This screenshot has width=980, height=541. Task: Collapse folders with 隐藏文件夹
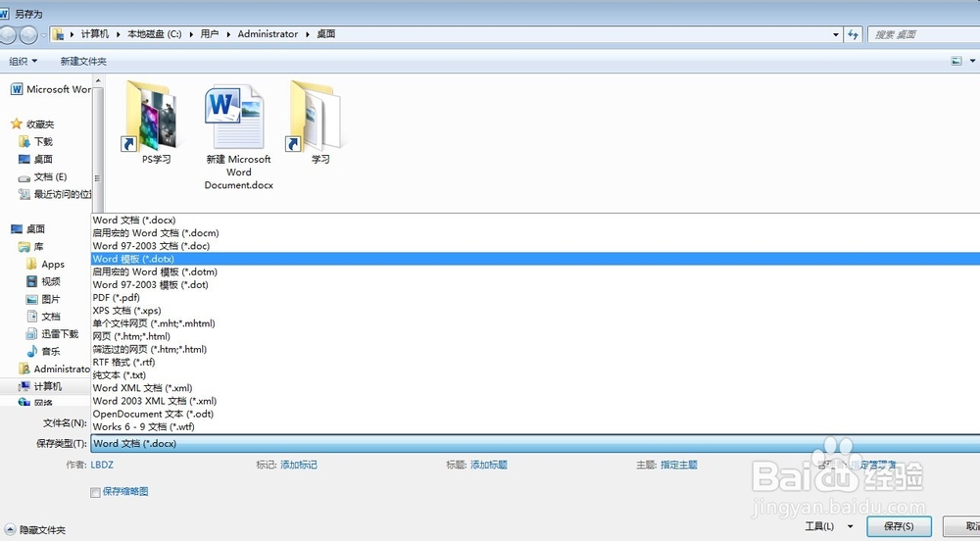pos(35,530)
